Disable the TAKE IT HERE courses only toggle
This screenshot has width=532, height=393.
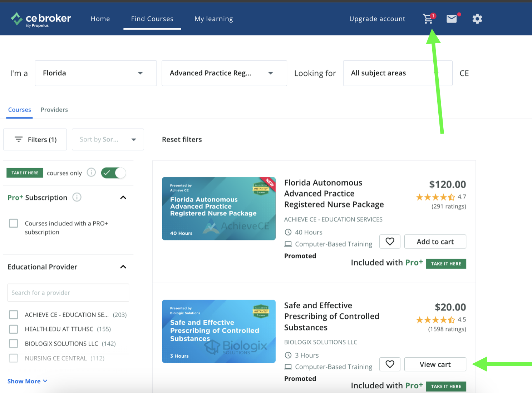113,173
